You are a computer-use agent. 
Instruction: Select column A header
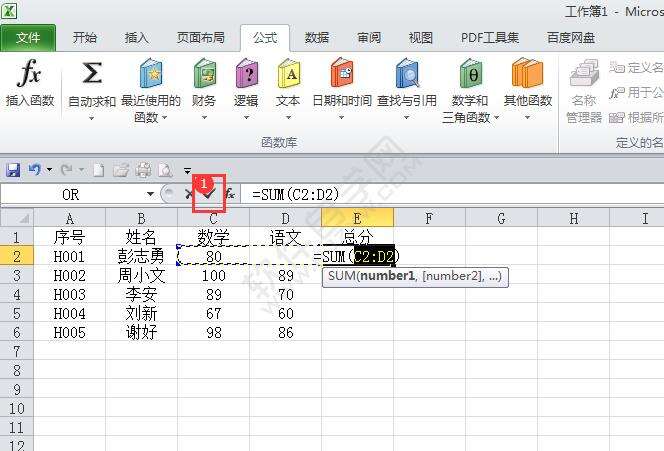69,219
